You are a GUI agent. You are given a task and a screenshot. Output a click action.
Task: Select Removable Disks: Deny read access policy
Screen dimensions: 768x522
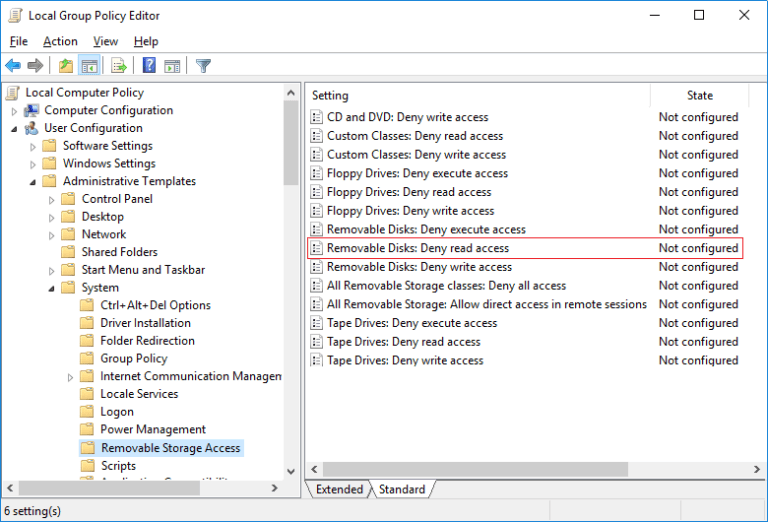pyautogui.click(x=417, y=248)
